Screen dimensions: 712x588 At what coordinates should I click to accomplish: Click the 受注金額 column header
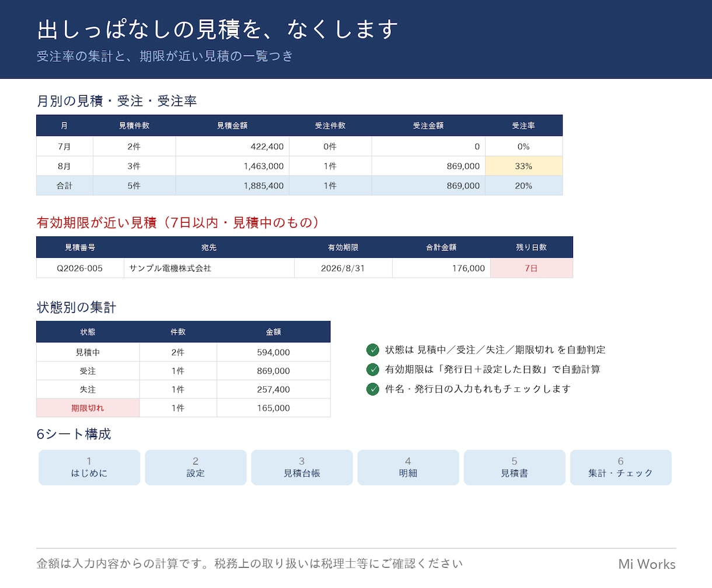tap(428, 125)
